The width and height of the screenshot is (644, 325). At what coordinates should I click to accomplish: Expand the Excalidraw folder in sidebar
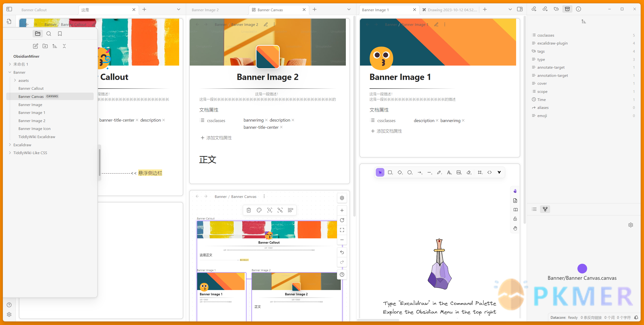pyautogui.click(x=9, y=145)
